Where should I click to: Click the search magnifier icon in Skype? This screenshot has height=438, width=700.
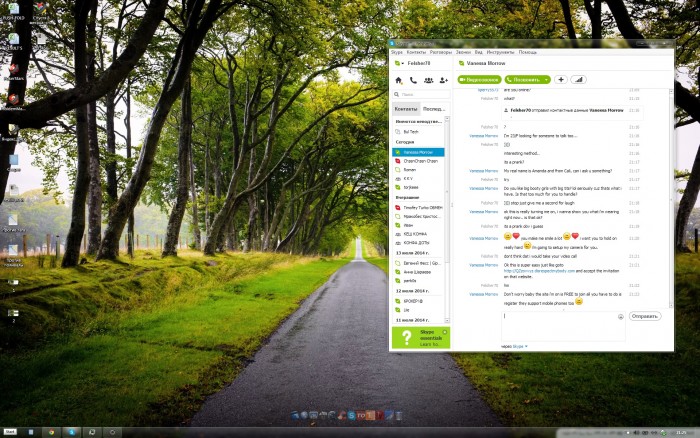tap(396, 95)
